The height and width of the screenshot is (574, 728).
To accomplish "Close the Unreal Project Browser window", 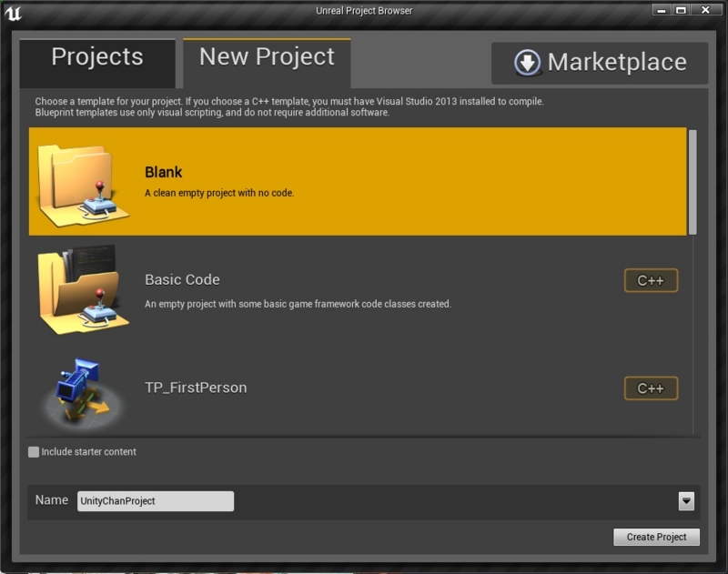I will [x=706, y=10].
